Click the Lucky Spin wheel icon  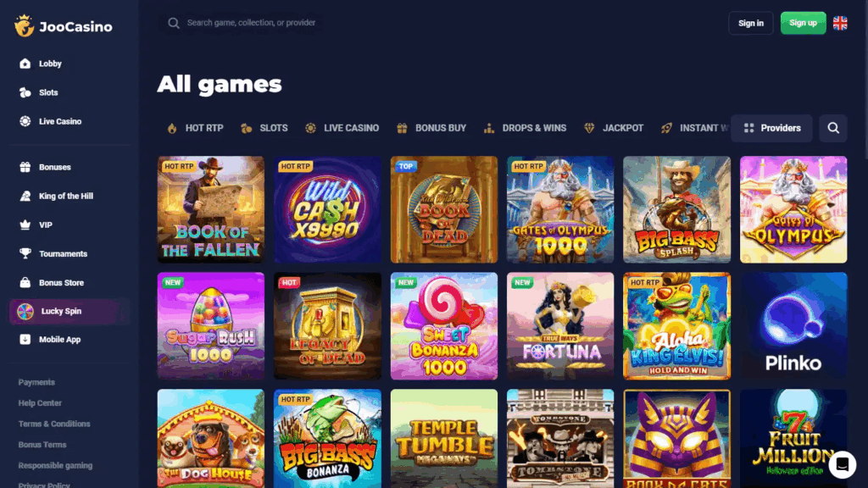pos(25,311)
